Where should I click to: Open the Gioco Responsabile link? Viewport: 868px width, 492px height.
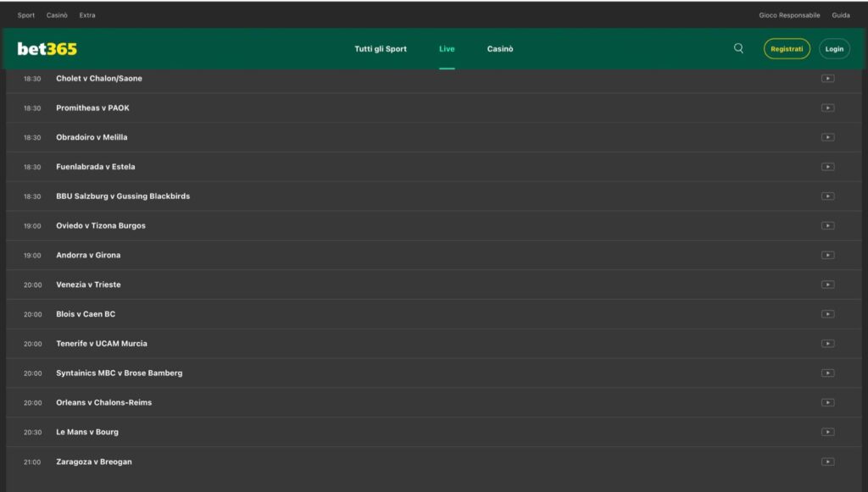pos(789,15)
